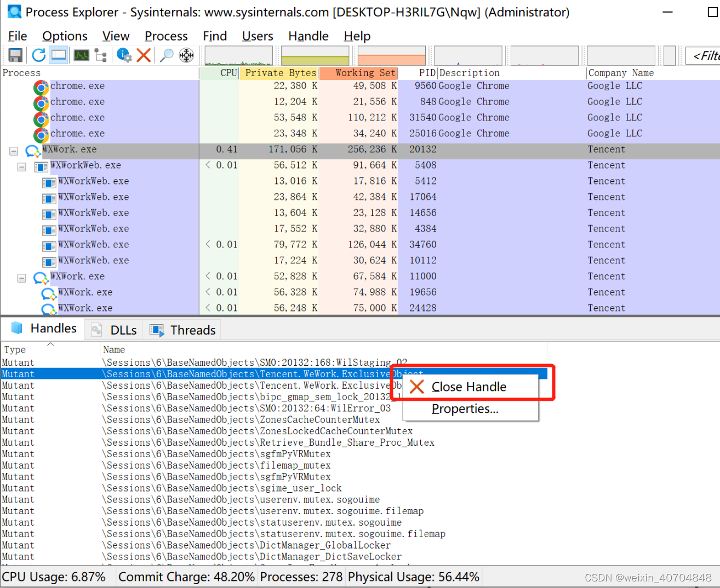The height and width of the screenshot is (588, 720).
Task: Open the View menu
Action: click(116, 36)
